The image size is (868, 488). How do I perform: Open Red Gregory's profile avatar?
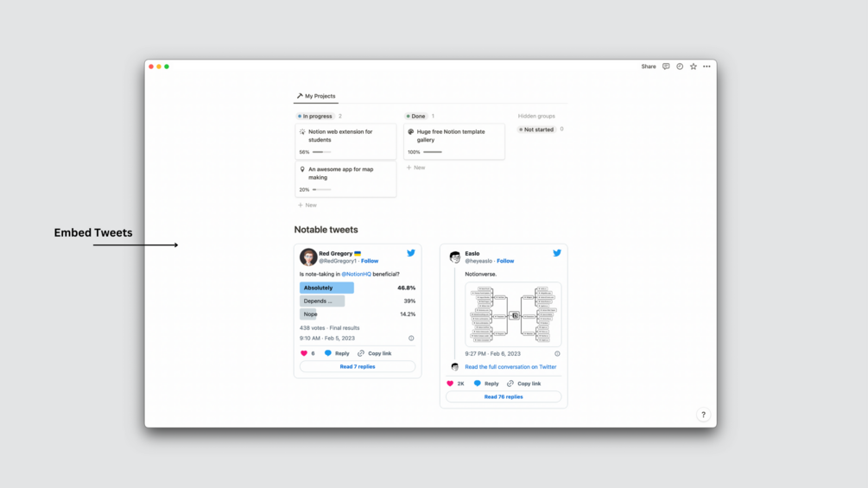pyautogui.click(x=308, y=257)
